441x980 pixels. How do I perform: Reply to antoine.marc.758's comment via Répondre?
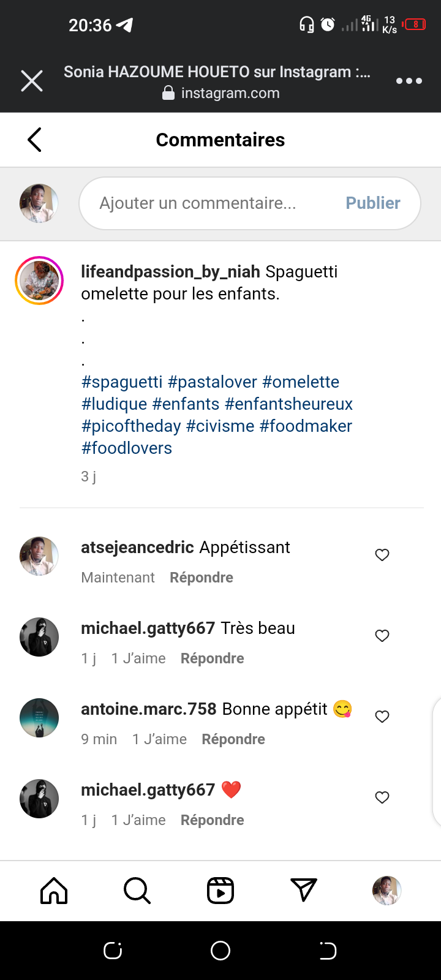tap(233, 739)
